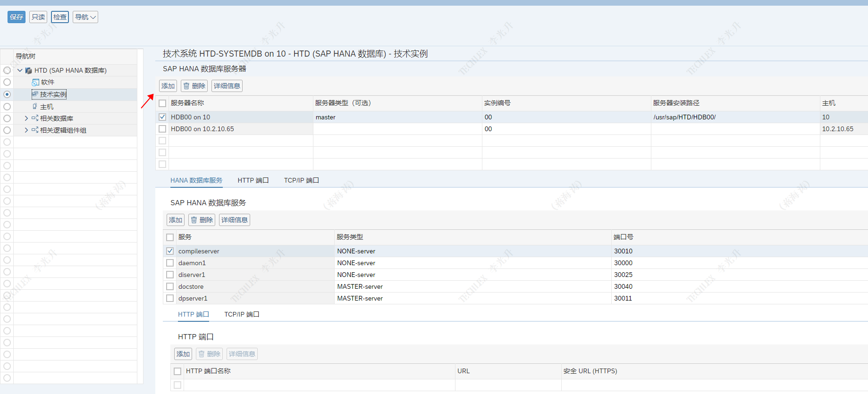This screenshot has height=394, width=868.
Task: Click the 检查 check button
Action: (x=60, y=17)
